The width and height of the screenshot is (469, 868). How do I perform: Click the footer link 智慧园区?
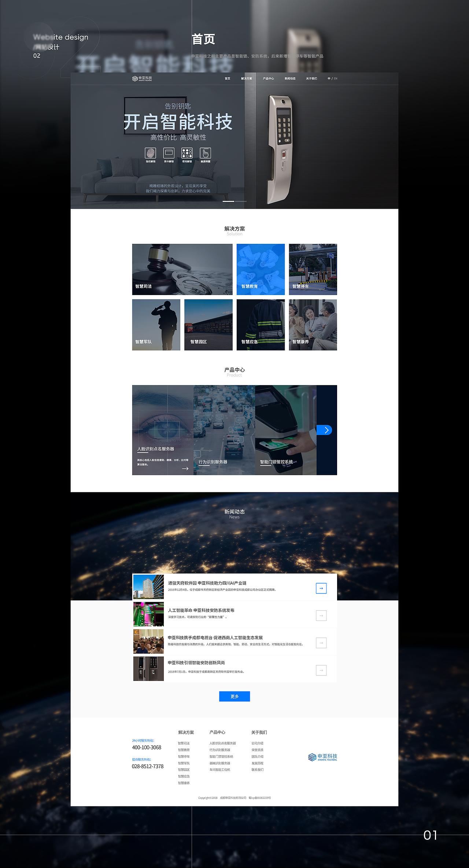(x=184, y=770)
